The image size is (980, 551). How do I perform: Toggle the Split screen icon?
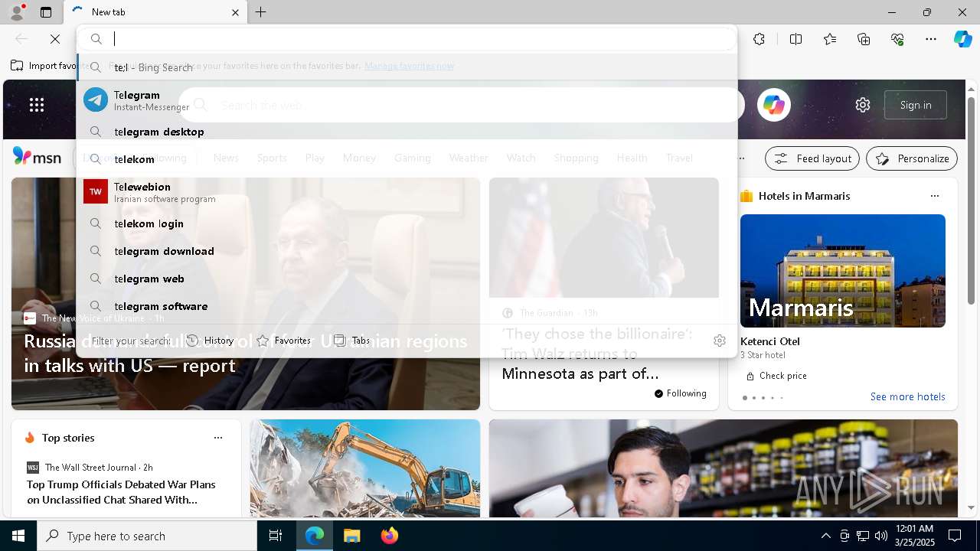795,39
